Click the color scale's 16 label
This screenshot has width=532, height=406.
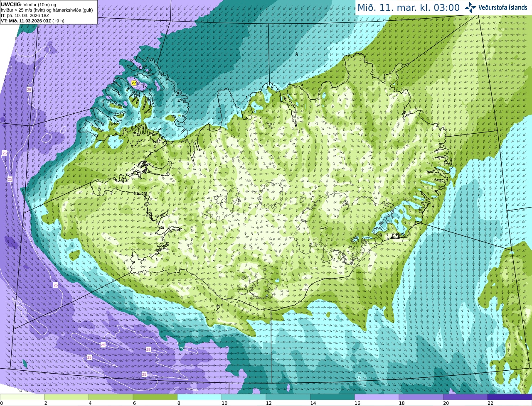[357, 403]
